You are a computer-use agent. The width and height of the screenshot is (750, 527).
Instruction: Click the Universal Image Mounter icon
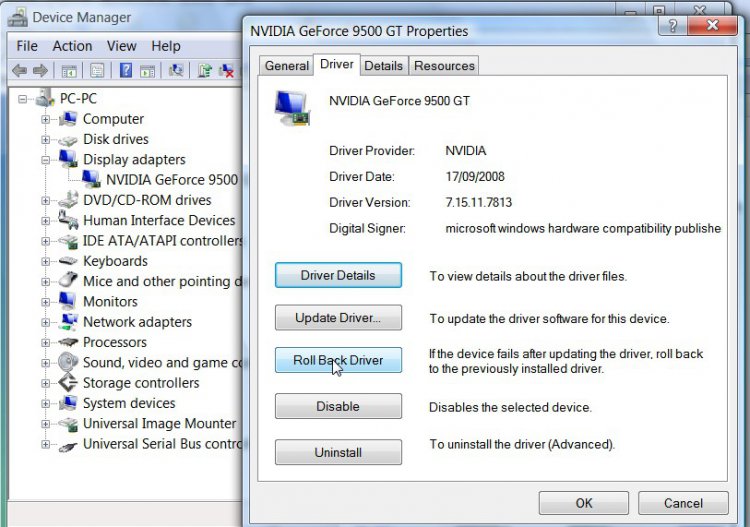[68, 424]
